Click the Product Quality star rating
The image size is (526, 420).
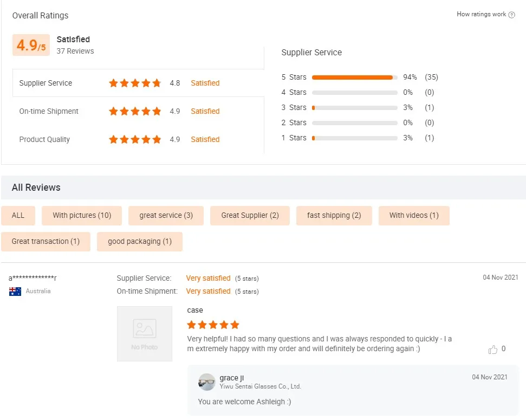click(x=135, y=140)
